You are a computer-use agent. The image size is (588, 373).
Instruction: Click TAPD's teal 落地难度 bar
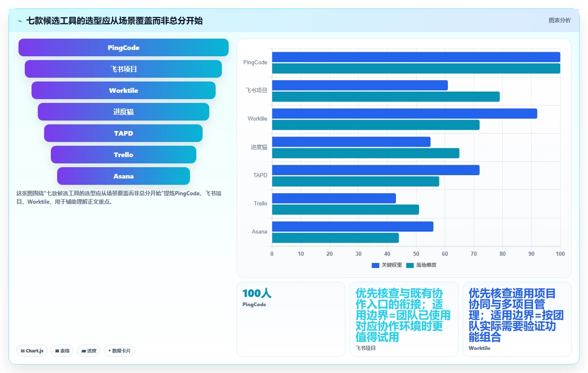(x=356, y=181)
